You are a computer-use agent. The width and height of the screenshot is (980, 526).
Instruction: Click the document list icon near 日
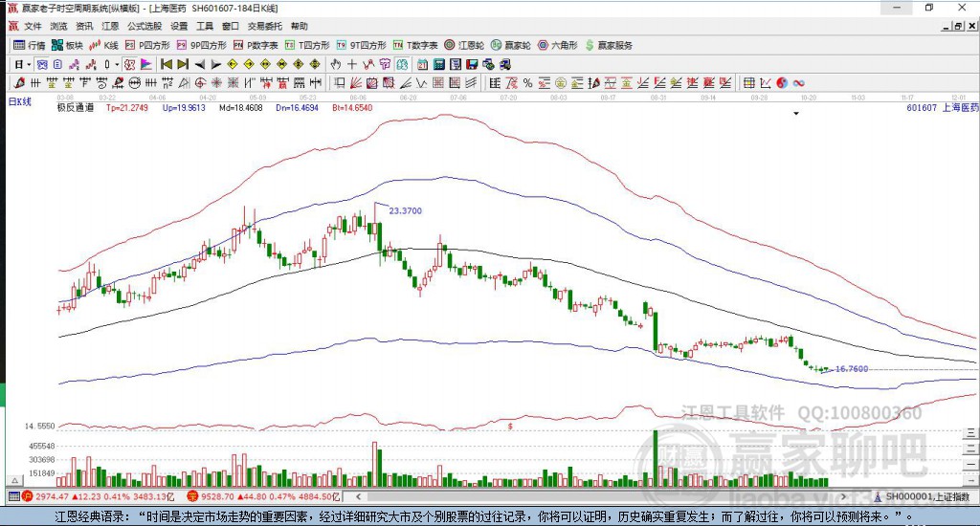[x=57, y=64]
